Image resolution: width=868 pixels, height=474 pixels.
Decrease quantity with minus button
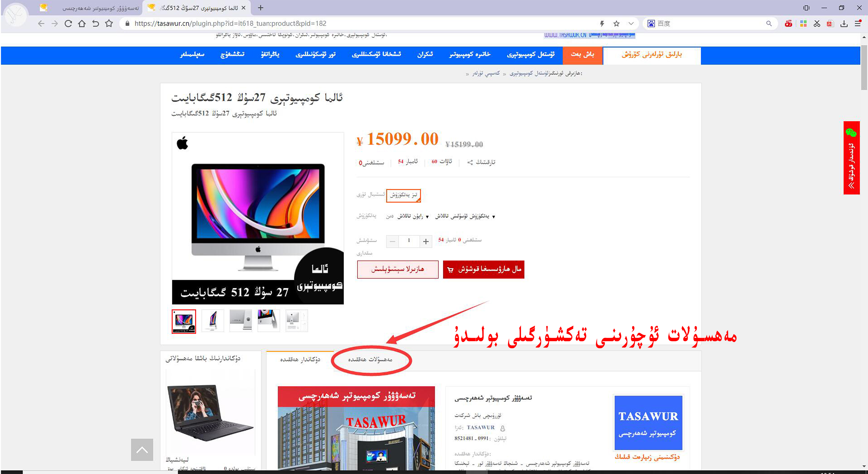coord(392,241)
